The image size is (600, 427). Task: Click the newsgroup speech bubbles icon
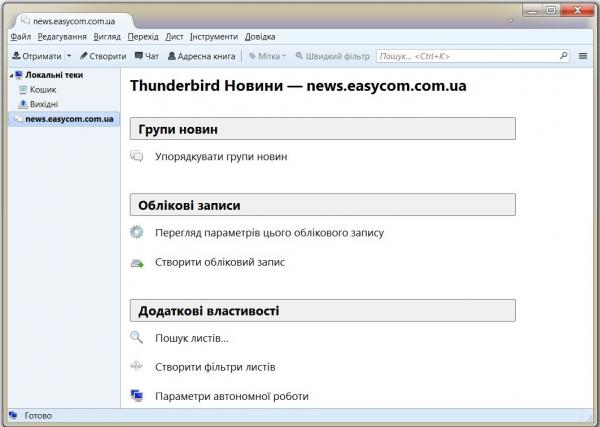click(137, 156)
